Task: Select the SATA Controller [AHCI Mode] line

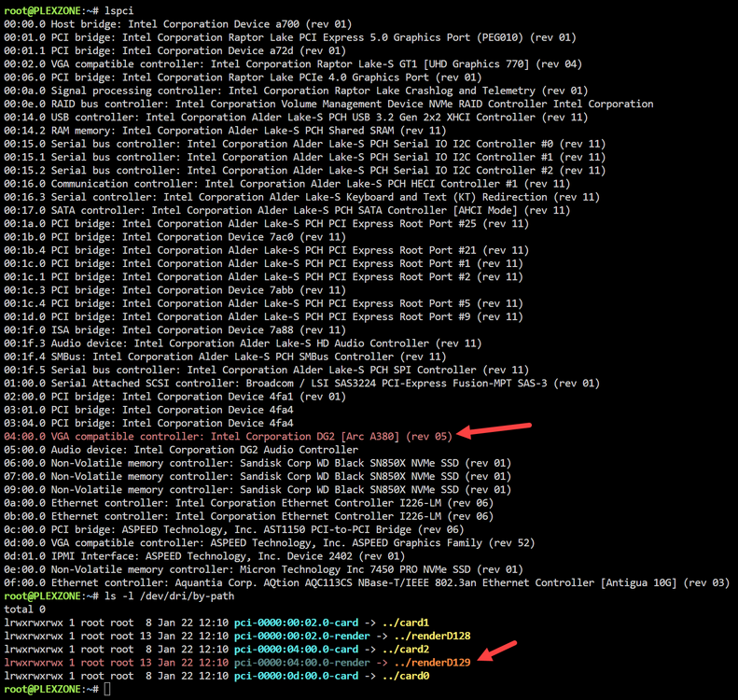Action: 287,210
